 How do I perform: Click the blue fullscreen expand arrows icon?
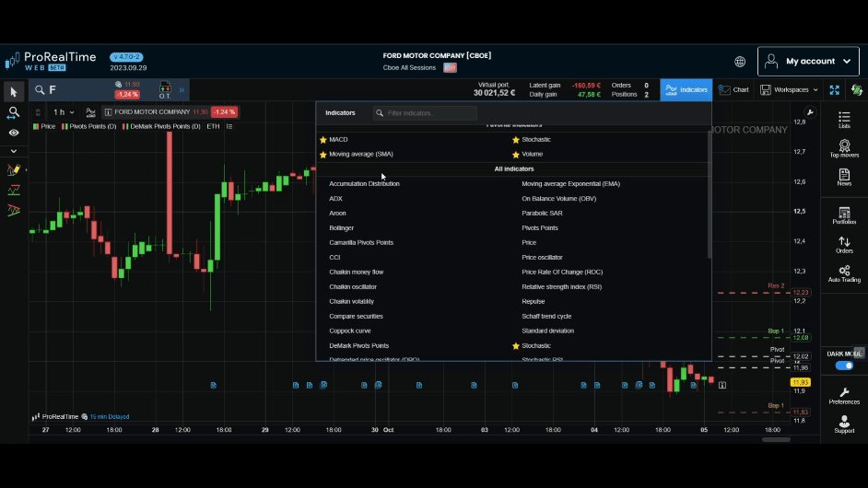click(834, 89)
